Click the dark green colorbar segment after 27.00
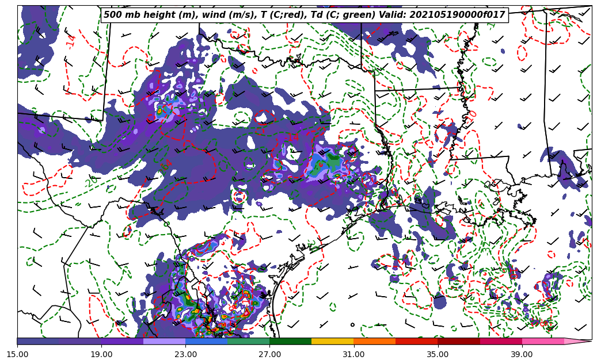Image resolution: width=597 pixels, height=364 pixels. point(290,341)
